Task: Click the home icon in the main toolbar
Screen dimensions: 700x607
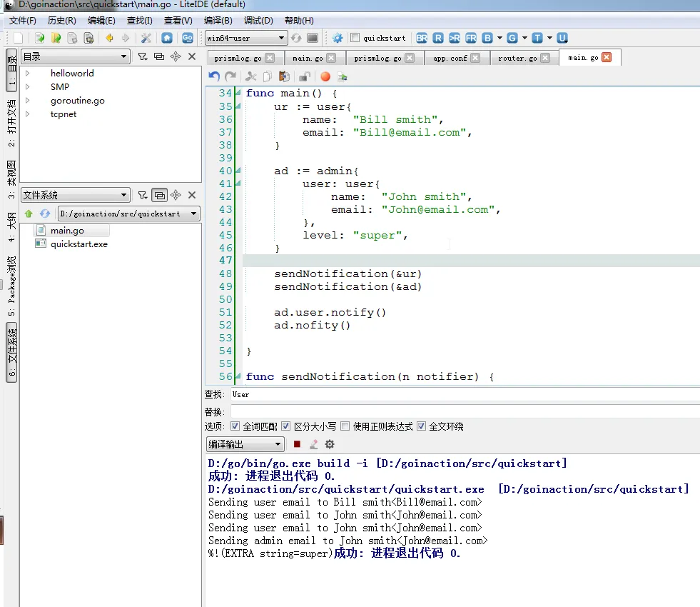Action: click(167, 38)
